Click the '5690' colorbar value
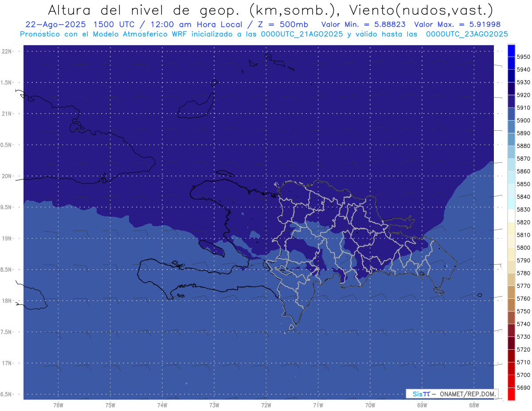The width and height of the screenshot is (532, 411). click(523, 388)
